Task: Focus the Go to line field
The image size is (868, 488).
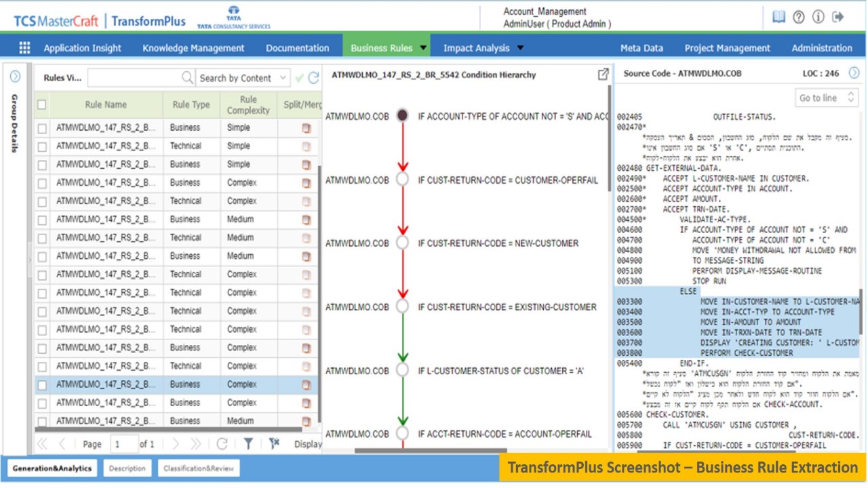Action: click(827, 98)
